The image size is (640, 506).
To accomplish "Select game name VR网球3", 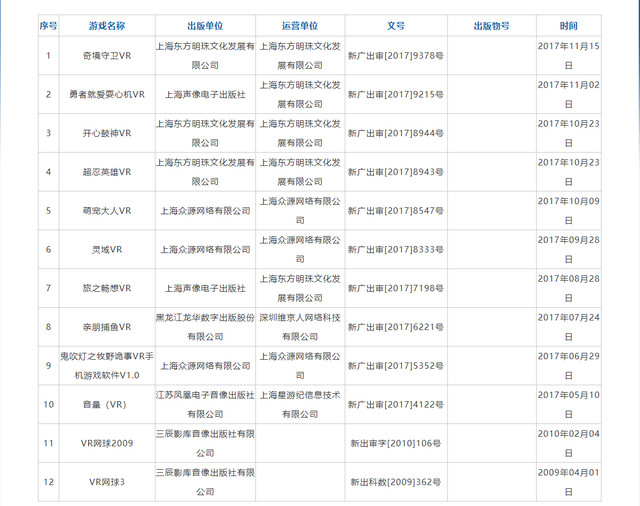I will click(x=107, y=482).
